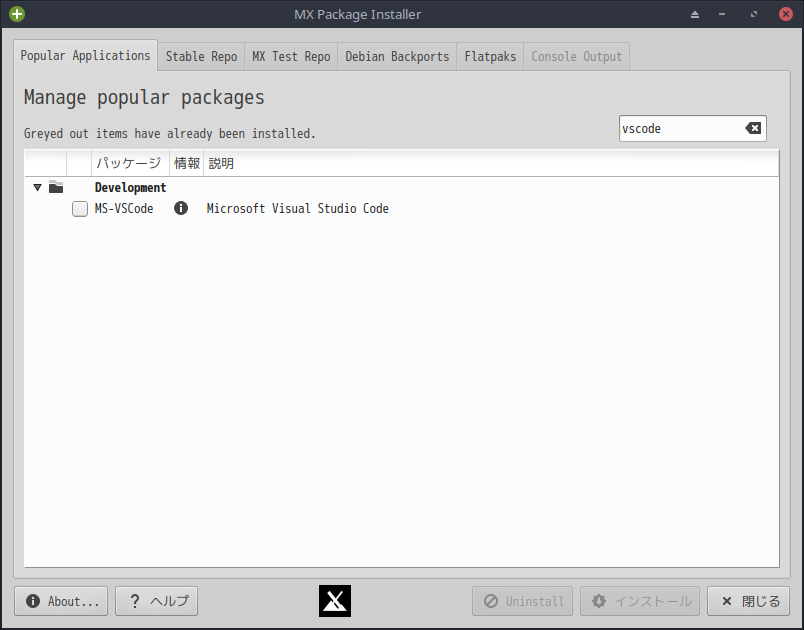The height and width of the screenshot is (630, 804).
Task: Tick the MS-VSCode checkbox
Action: (x=80, y=209)
